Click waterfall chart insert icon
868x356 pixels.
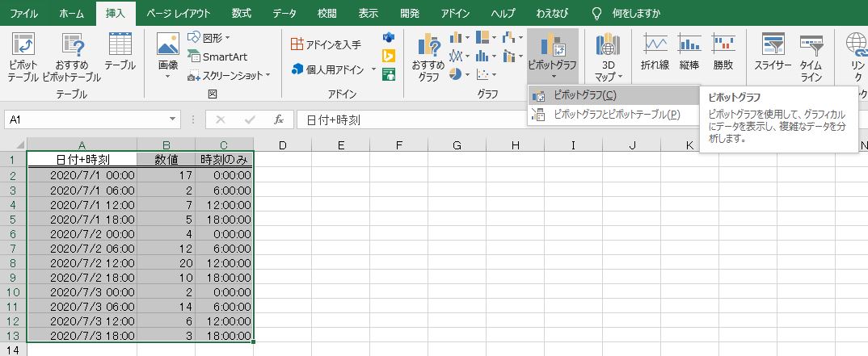coord(508,38)
